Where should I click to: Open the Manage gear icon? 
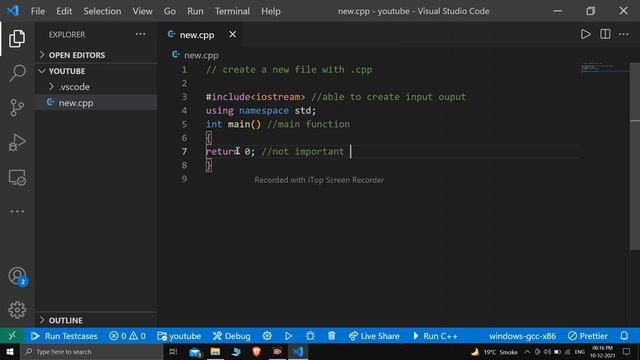point(17,310)
